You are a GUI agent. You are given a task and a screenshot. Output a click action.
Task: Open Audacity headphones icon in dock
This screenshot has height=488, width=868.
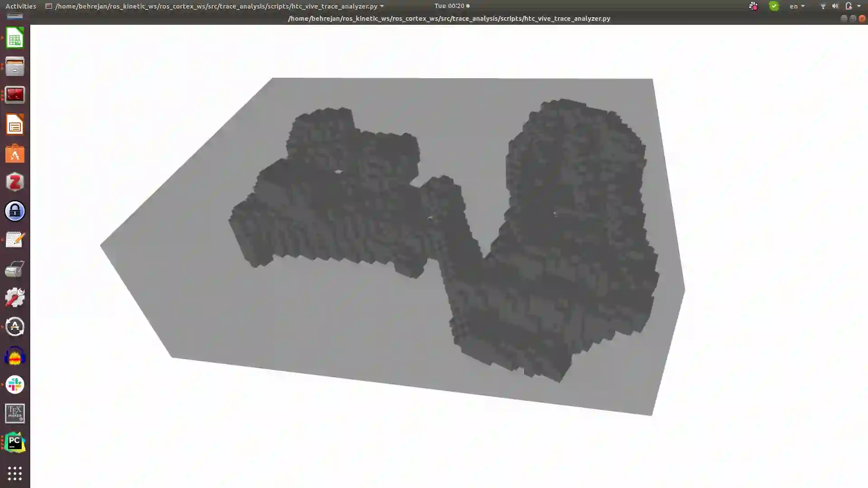coord(14,356)
